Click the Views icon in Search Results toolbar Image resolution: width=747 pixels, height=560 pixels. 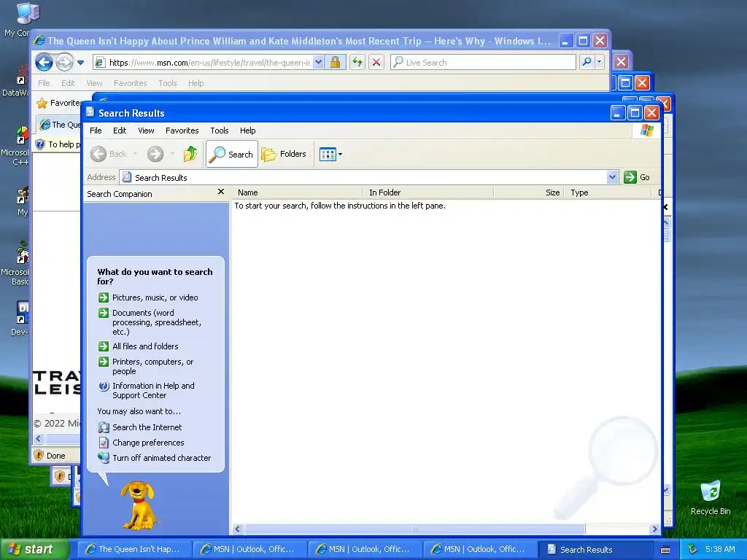[328, 155]
